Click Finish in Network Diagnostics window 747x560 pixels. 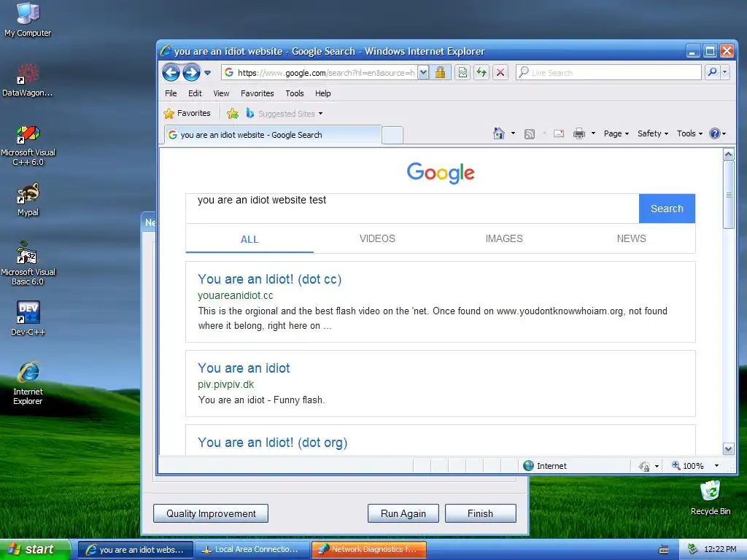480,513
